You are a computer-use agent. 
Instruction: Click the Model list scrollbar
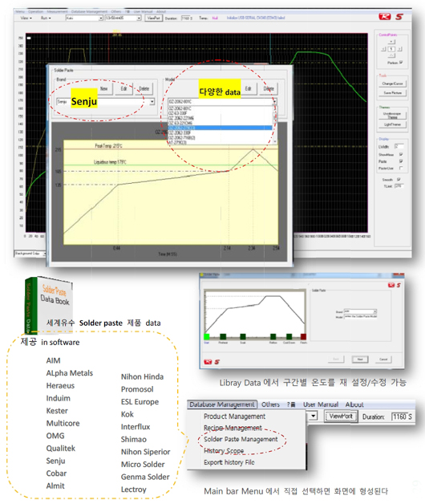click(x=275, y=124)
